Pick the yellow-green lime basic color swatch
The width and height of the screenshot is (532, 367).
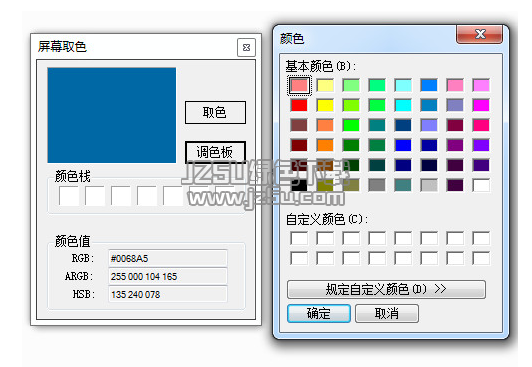[351, 105]
